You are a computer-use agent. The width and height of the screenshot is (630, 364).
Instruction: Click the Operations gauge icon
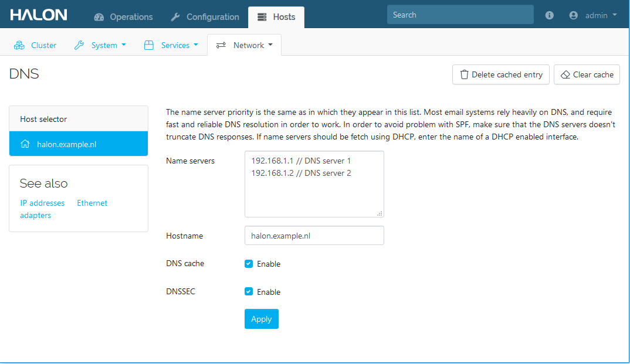point(99,17)
